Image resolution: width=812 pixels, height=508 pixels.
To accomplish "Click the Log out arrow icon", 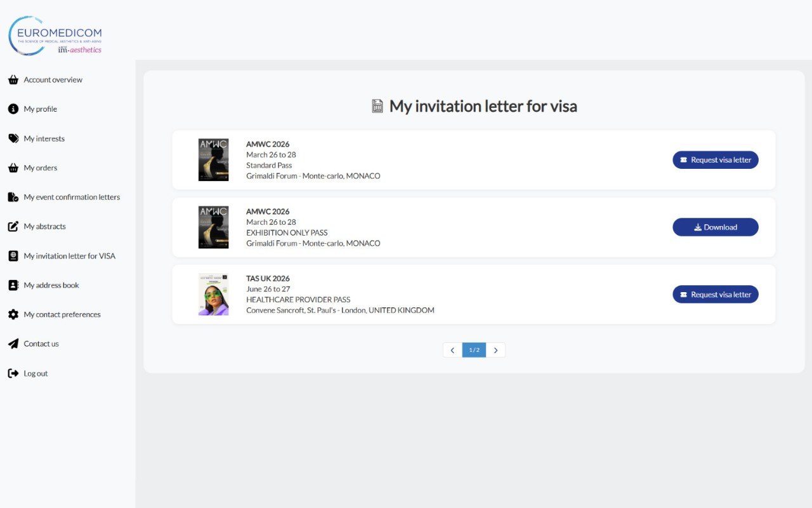I will pyautogui.click(x=13, y=373).
